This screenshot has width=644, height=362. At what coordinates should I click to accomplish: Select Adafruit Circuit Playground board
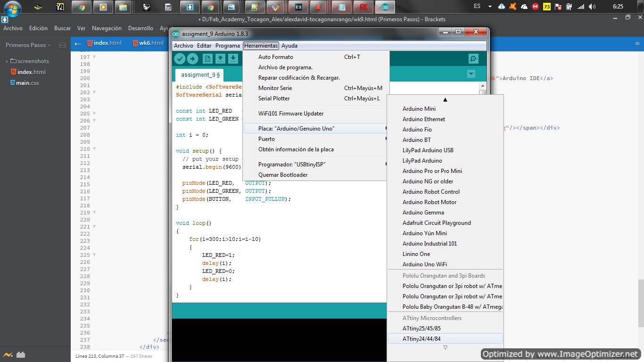tap(445, 223)
